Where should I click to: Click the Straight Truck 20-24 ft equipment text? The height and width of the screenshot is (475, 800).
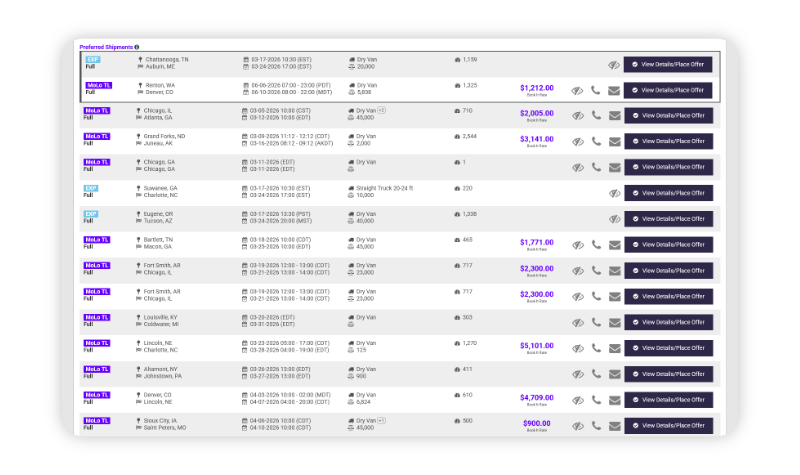point(385,188)
